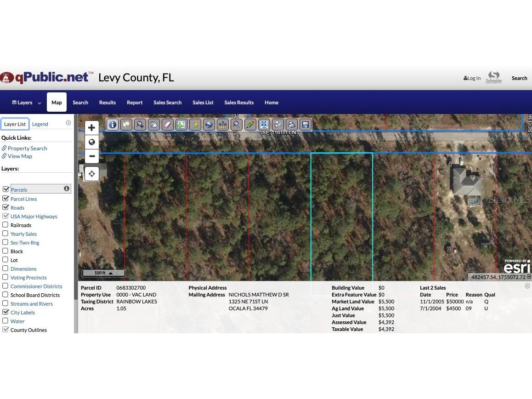Open the Legend tab
This screenshot has width=532, height=399.
coord(40,124)
